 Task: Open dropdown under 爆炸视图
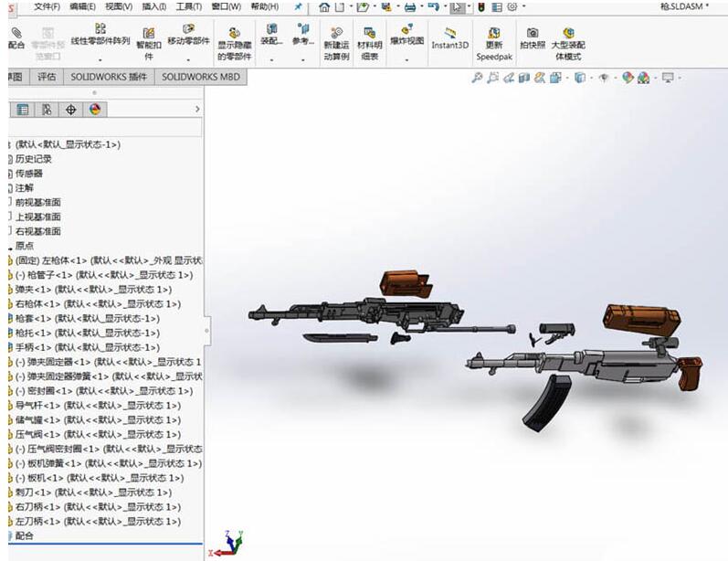pos(406,60)
